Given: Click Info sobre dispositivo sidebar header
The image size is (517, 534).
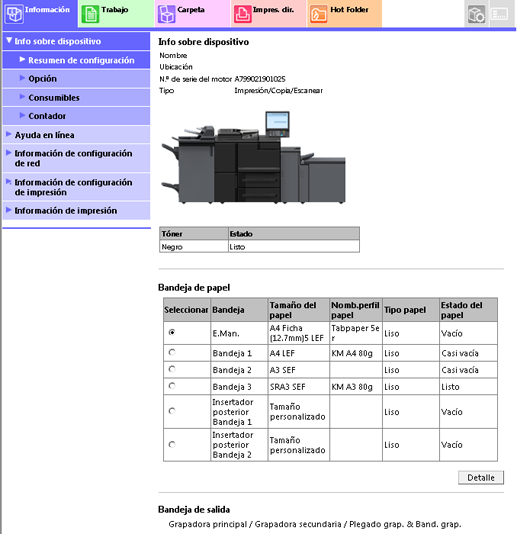Looking at the screenshot, I should click(x=76, y=41).
